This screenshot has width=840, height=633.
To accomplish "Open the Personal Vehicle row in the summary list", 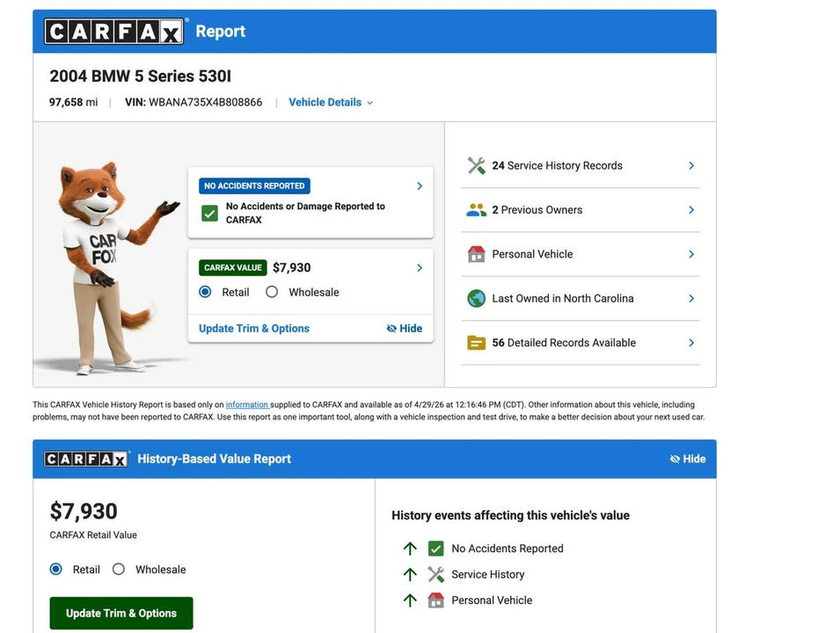I will (581, 254).
